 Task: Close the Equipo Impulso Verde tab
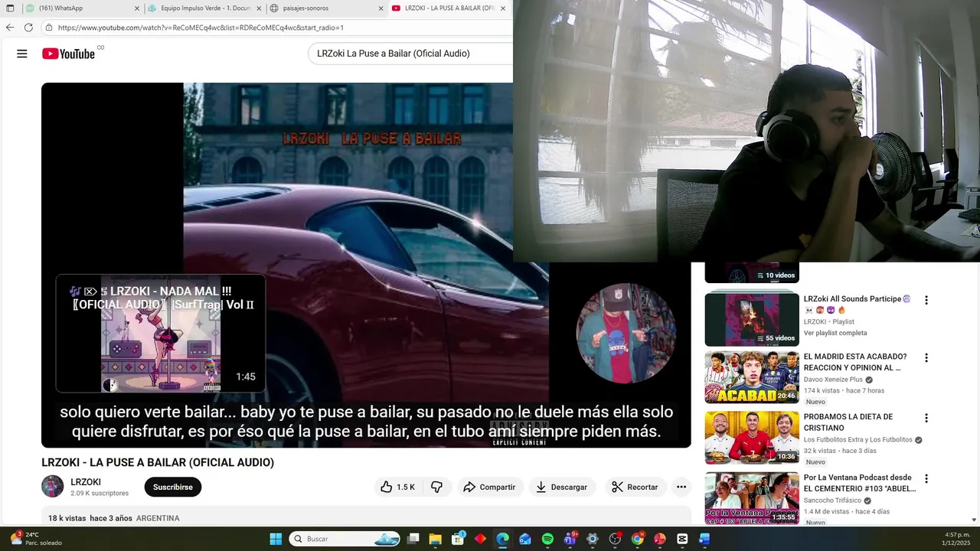pos(259,8)
